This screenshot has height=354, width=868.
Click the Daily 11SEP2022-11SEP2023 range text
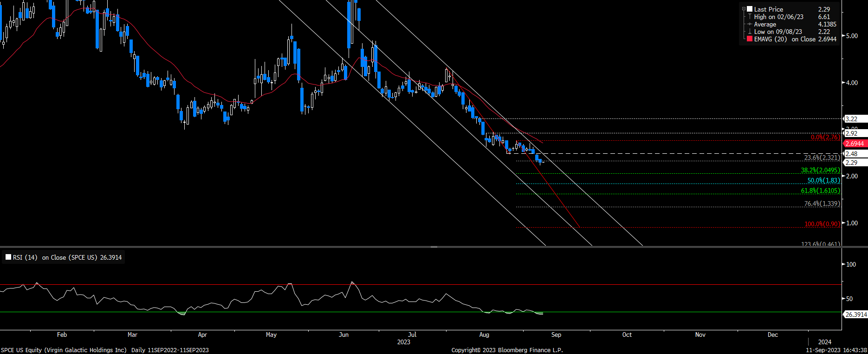pos(170,350)
